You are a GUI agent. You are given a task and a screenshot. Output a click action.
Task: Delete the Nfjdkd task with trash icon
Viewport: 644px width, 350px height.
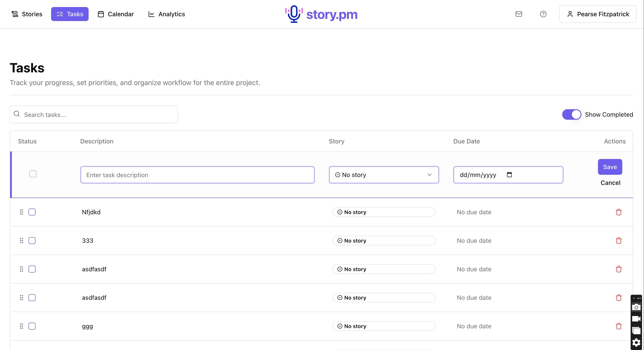click(x=619, y=212)
